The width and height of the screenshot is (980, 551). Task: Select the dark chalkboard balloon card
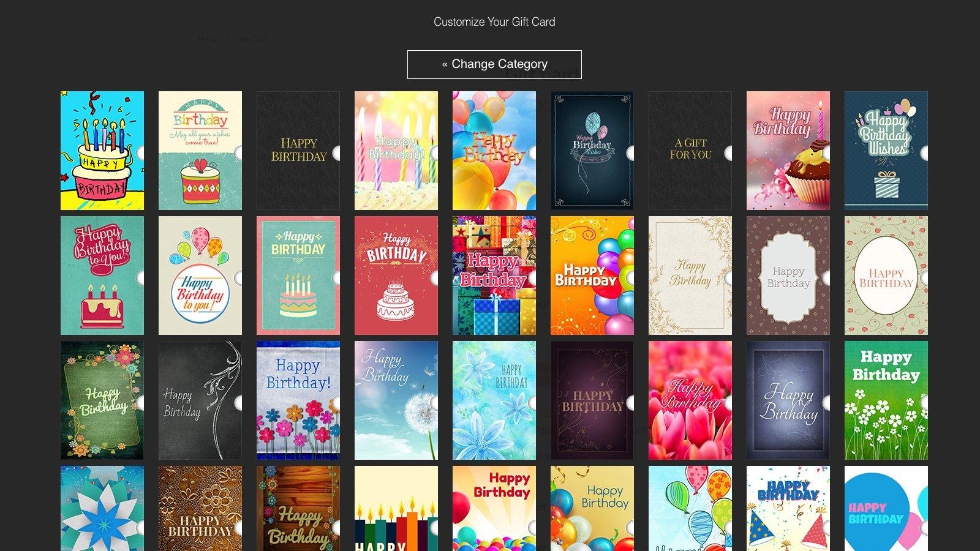click(592, 151)
